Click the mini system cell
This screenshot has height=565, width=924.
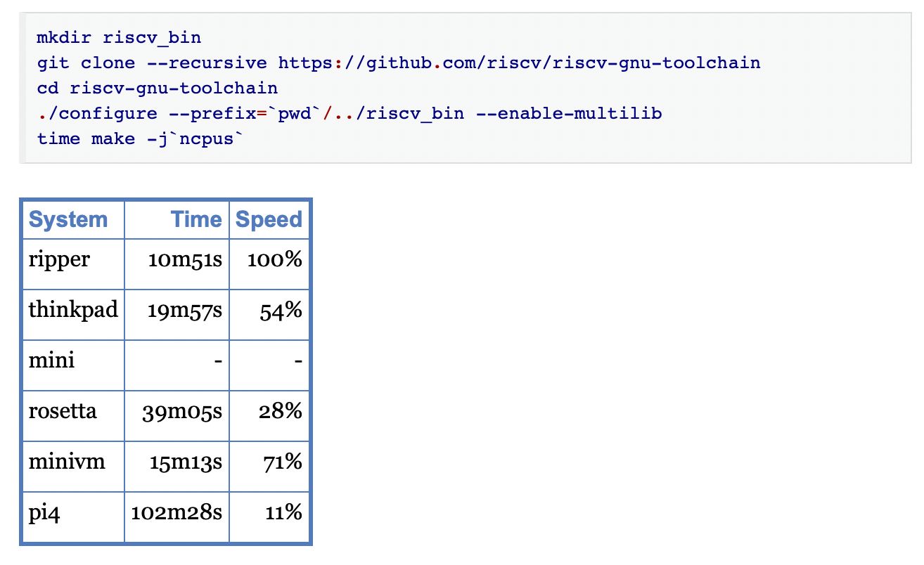point(51,361)
